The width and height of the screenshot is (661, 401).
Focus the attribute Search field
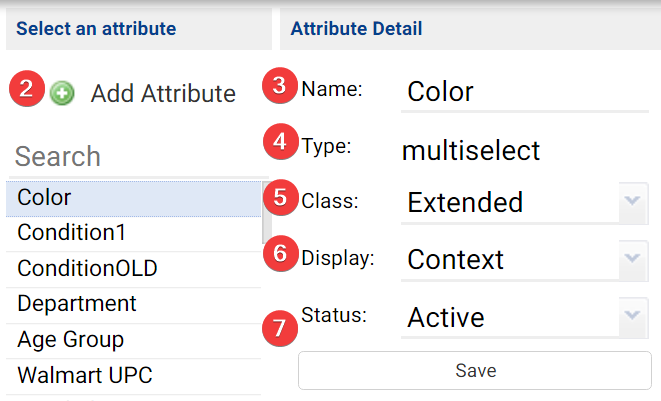pyautogui.click(x=133, y=156)
